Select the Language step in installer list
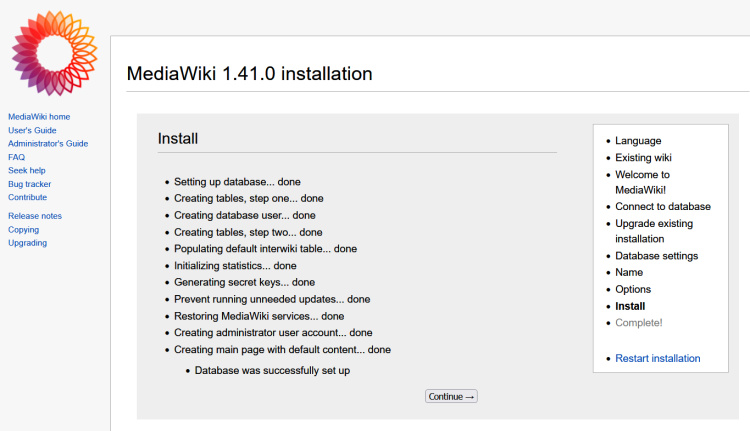750x431 pixels. (637, 141)
